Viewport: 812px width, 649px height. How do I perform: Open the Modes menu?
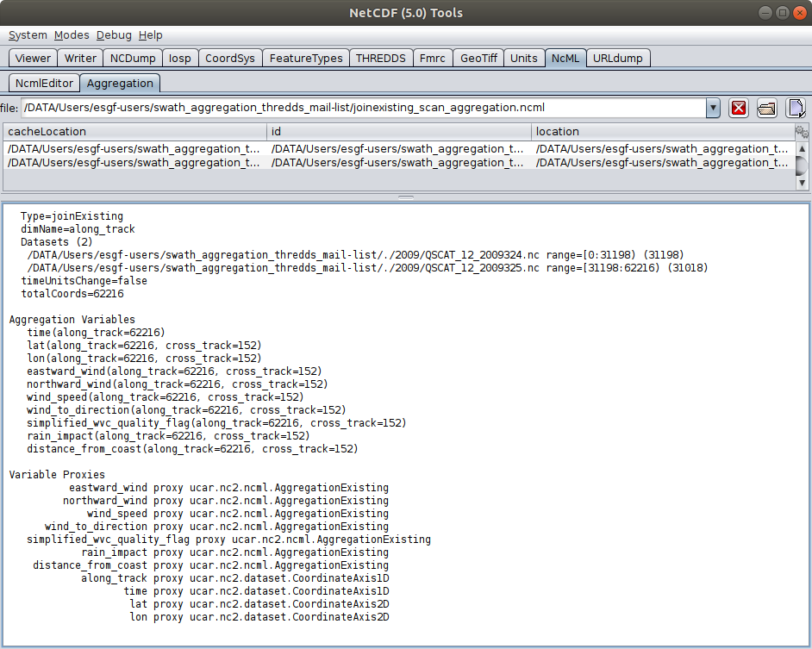[72, 35]
